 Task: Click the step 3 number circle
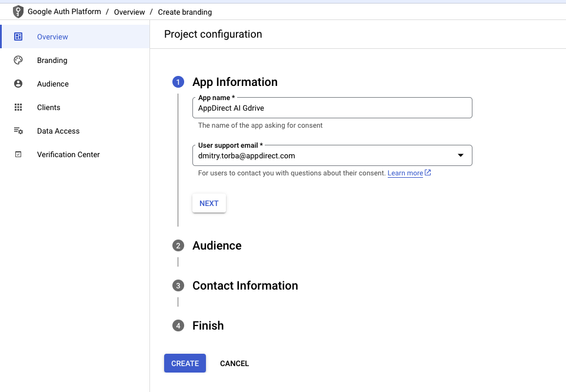coord(178,285)
